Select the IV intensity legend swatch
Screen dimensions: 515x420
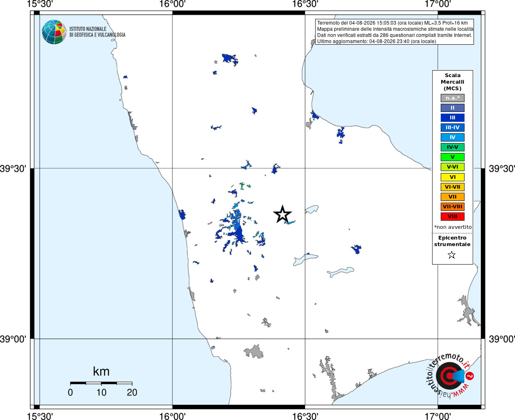pyautogui.click(x=453, y=137)
